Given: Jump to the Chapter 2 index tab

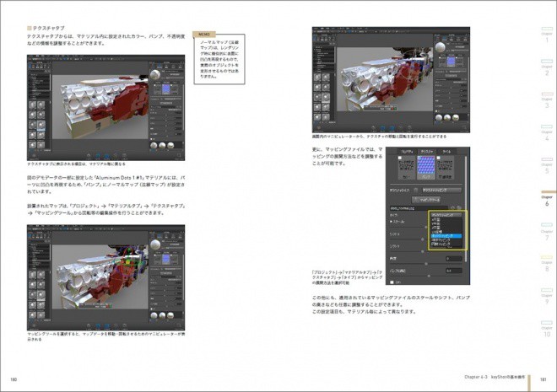Looking at the screenshot, I should tap(547, 67).
